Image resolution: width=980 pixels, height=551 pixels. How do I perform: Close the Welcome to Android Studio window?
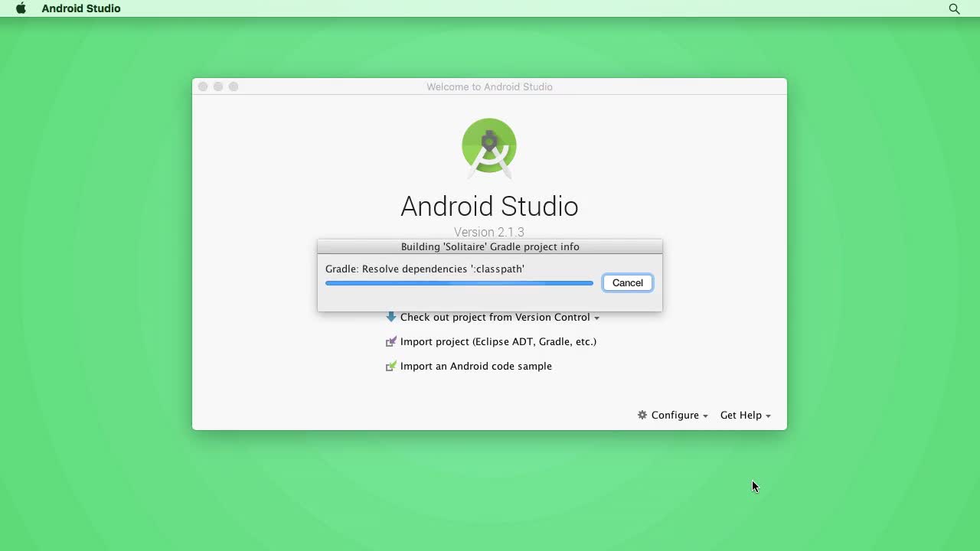(x=203, y=86)
